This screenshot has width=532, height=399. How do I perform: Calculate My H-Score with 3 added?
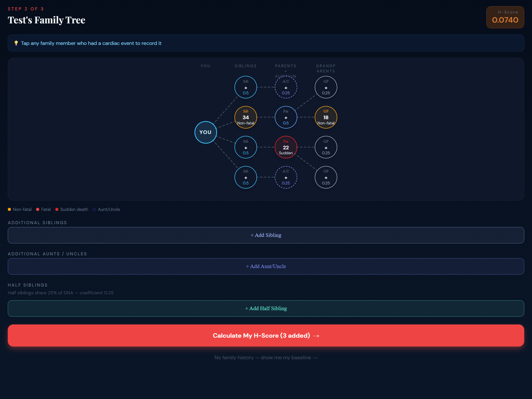tap(266, 335)
